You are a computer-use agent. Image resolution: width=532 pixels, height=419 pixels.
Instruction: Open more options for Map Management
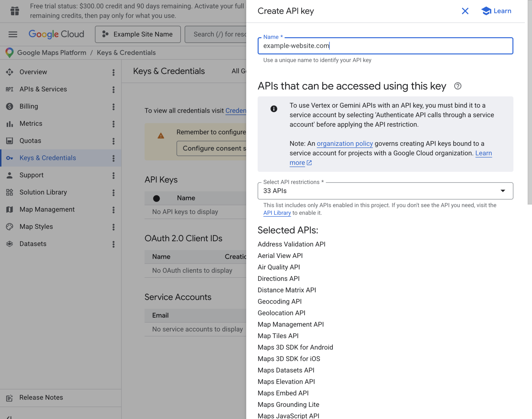point(114,210)
